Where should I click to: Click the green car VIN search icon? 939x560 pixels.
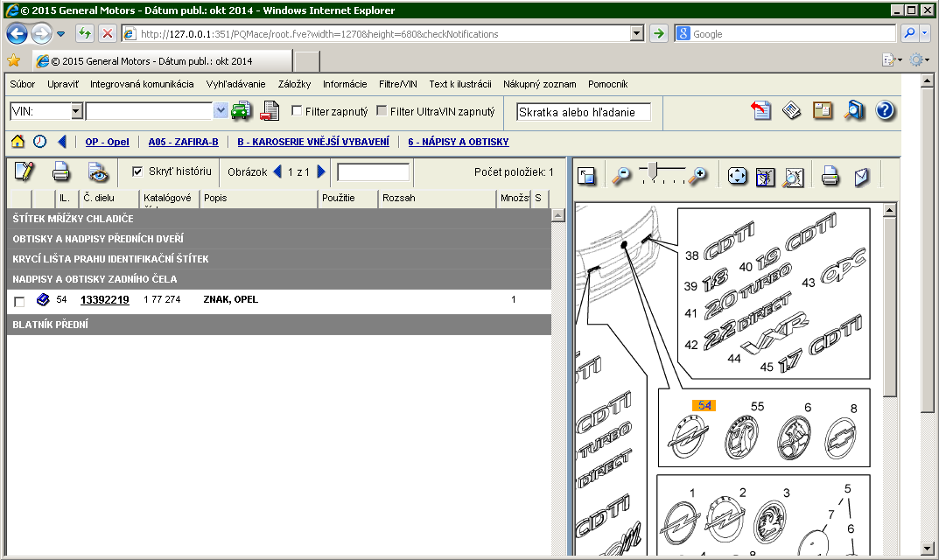(242, 111)
